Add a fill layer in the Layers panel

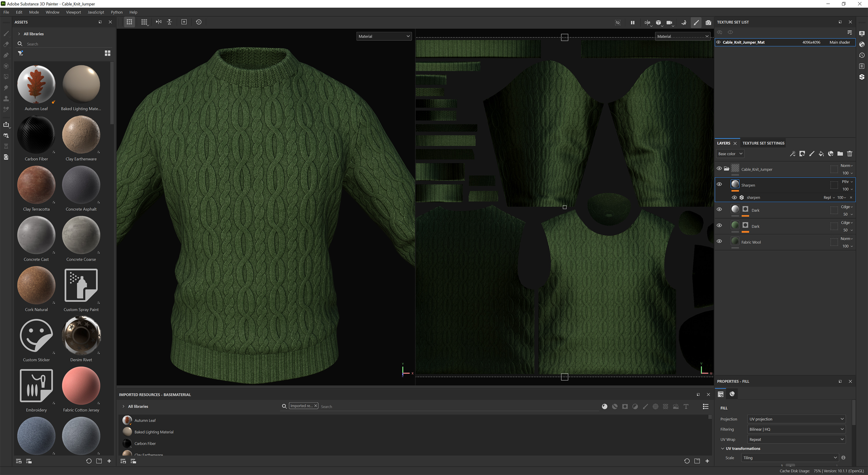tap(821, 154)
